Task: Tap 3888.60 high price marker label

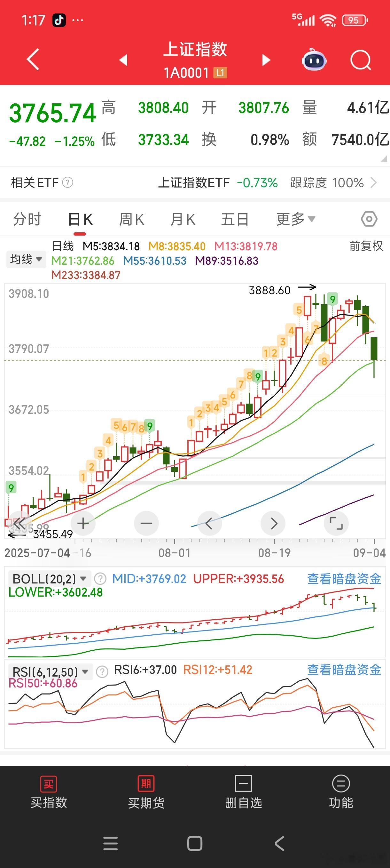Action: (269, 290)
